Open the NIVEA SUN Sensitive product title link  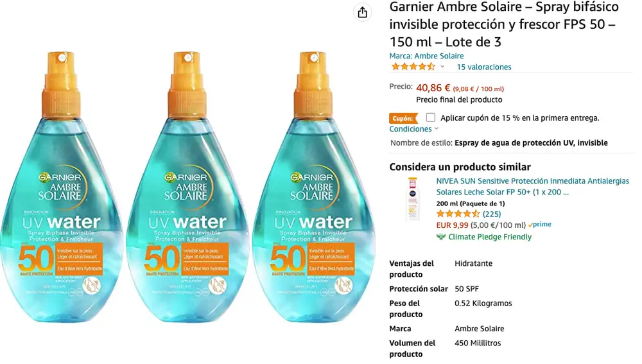[x=532, y=186]
